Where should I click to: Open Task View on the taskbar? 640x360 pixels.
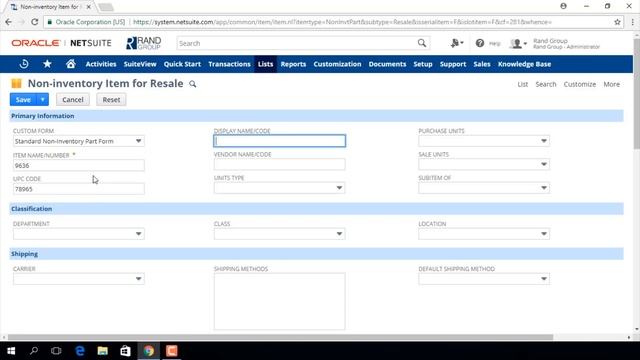click(x=56, y=351)
